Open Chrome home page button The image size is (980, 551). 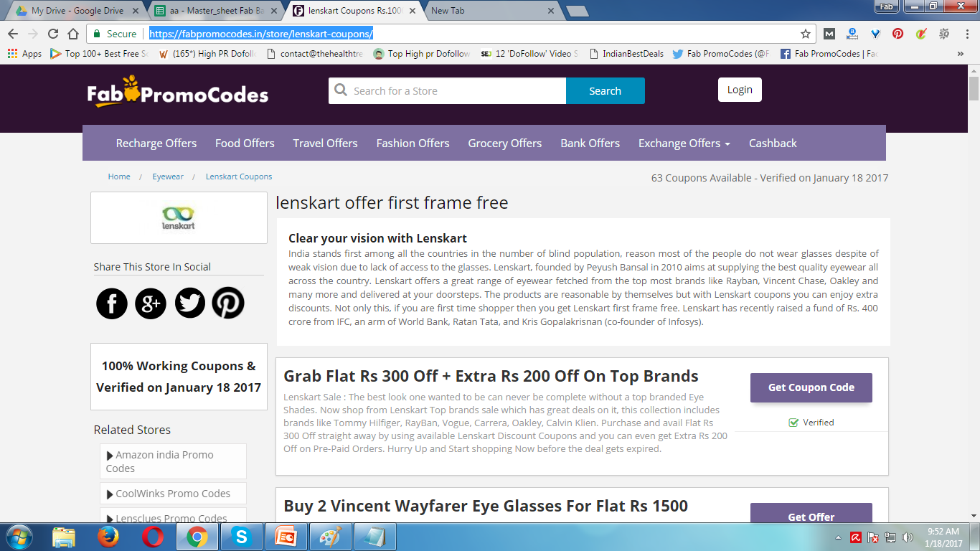73,34
